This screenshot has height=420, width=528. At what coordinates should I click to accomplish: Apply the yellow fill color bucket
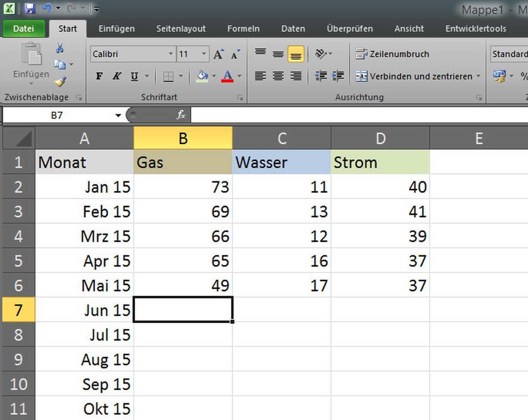202,76
